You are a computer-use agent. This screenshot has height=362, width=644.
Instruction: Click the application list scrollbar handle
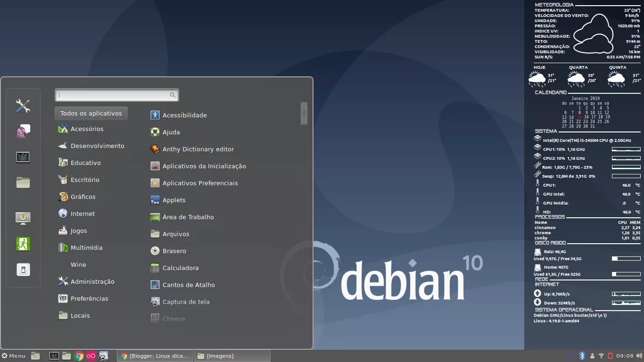304,114
